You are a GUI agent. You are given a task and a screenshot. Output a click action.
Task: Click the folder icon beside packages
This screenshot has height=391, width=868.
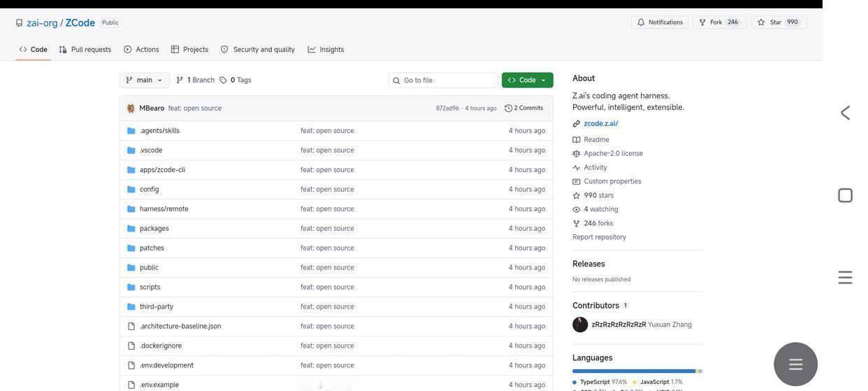coord(131,229)
